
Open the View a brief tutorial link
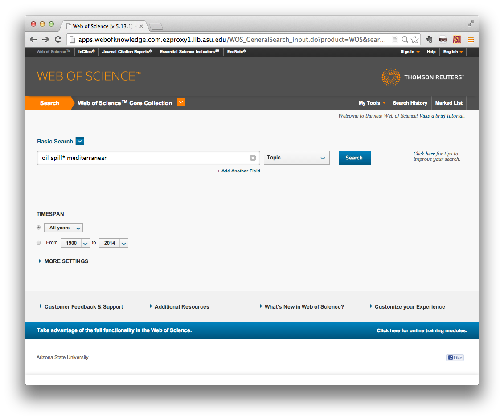tap(442, 116)
